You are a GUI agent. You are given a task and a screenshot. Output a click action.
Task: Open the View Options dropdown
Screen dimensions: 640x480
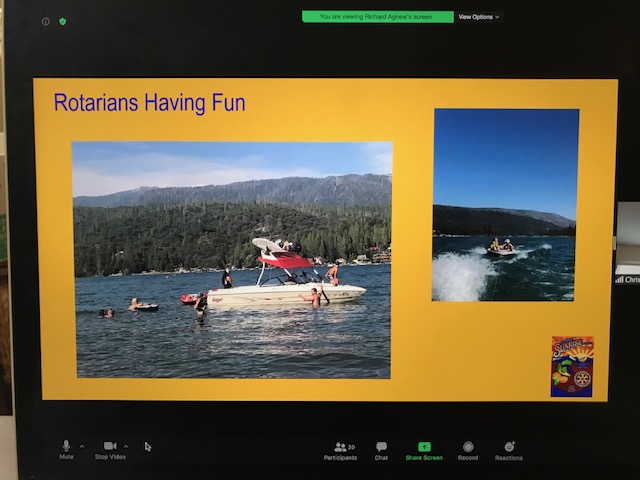point(478,17)
